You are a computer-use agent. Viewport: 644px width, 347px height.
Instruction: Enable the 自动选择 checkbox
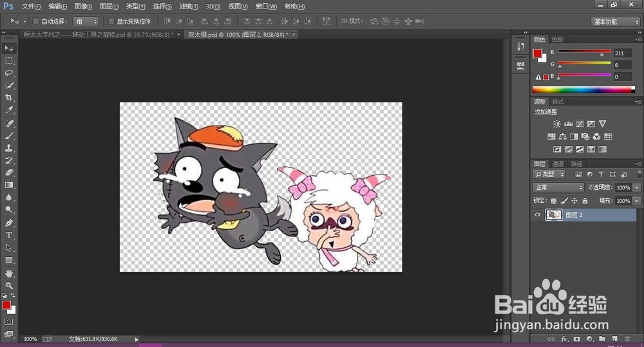coord(35,21)
